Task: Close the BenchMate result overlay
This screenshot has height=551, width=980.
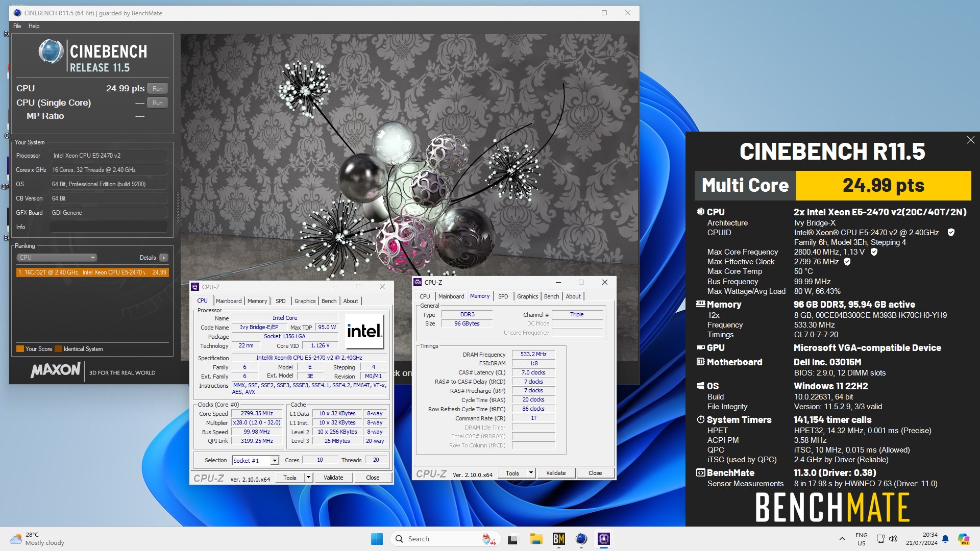Action: click(970, 140)
